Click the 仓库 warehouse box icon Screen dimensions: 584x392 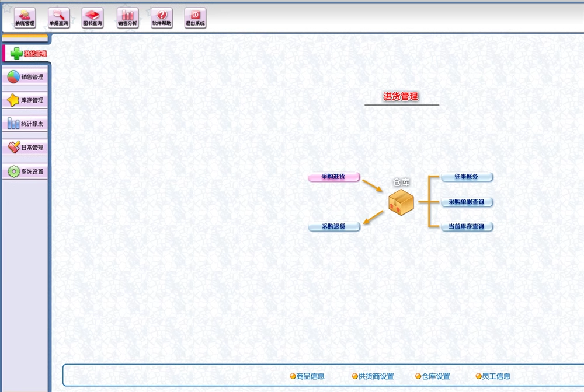pos(401,202)
